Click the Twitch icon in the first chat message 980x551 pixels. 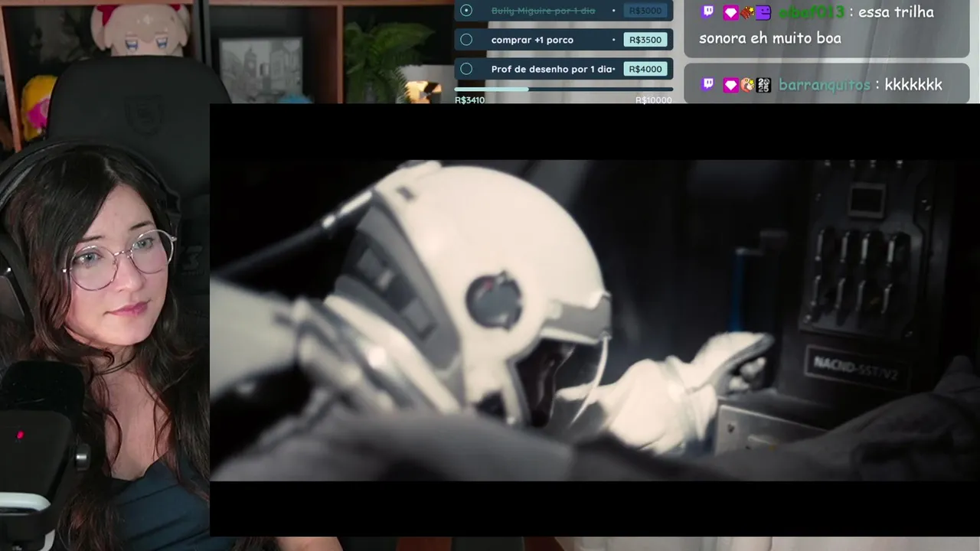click(708, 11)
